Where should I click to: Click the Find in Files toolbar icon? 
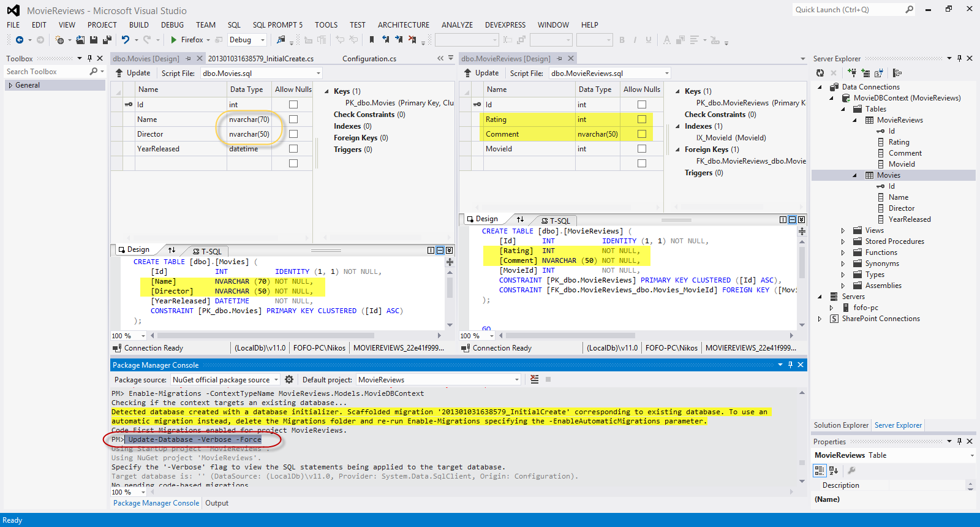tap(281, 40)
